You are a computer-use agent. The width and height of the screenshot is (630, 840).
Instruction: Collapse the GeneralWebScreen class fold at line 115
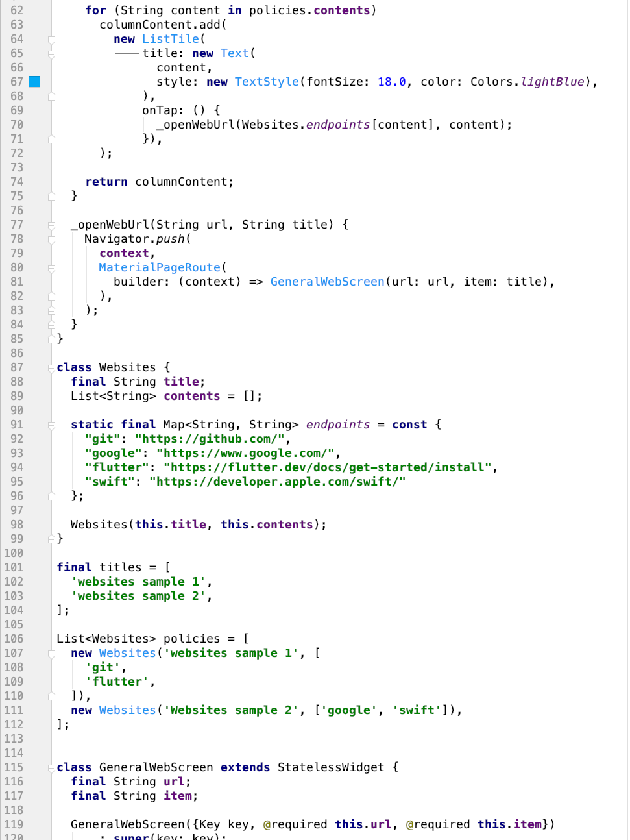(53, 767)
